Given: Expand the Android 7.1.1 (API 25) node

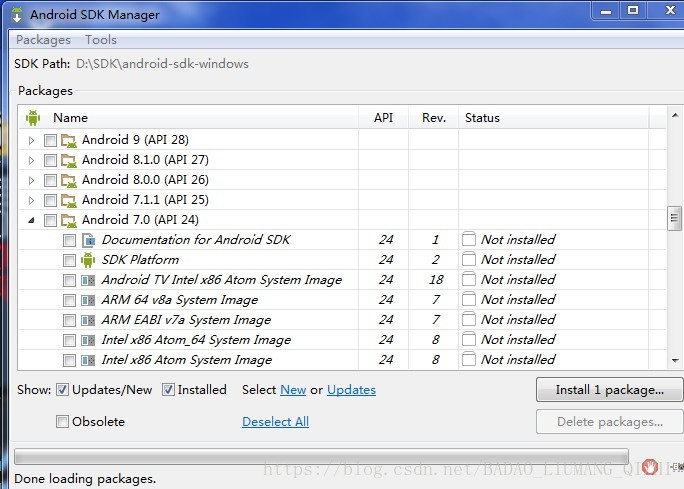Looking at the screenshot, I should 31,201.
